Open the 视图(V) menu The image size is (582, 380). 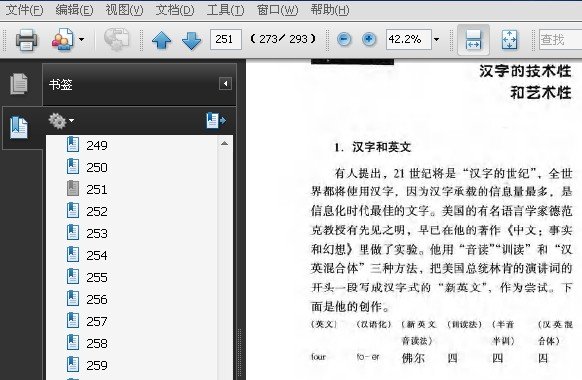pyautogui.click(x=124, y=10)
